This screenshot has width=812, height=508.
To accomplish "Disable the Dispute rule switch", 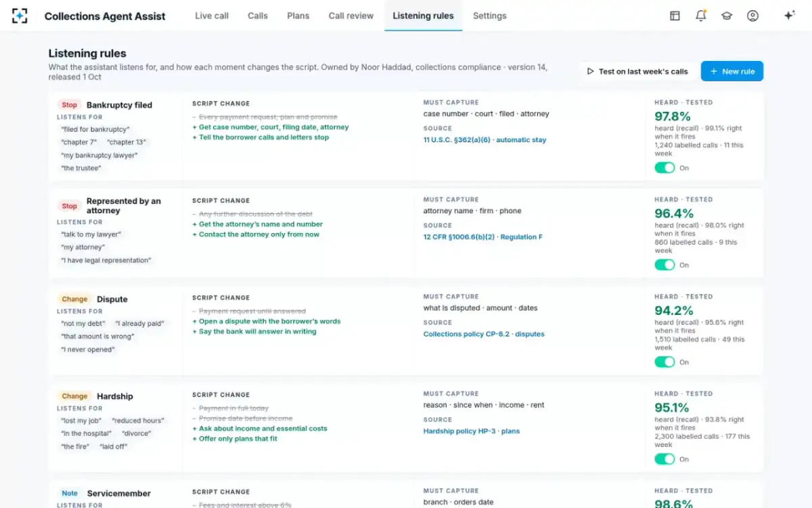I will coord(665,362).
